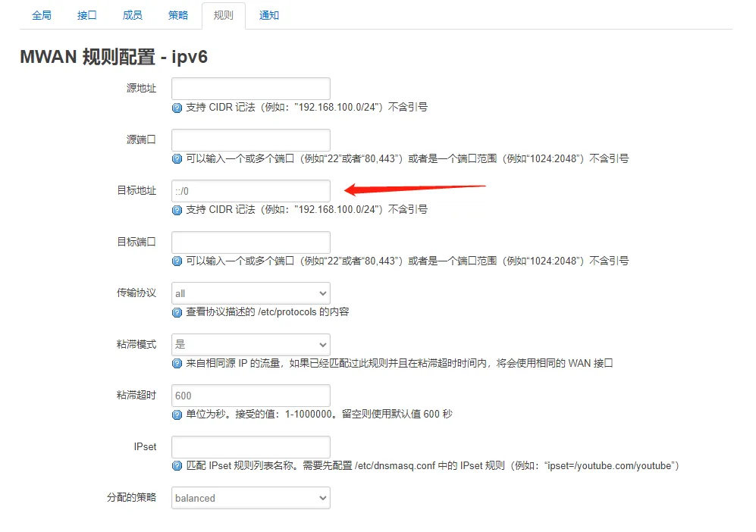Click the 粘滞模式 label
The width and height of the screenshot is (756, 532).
136,344
